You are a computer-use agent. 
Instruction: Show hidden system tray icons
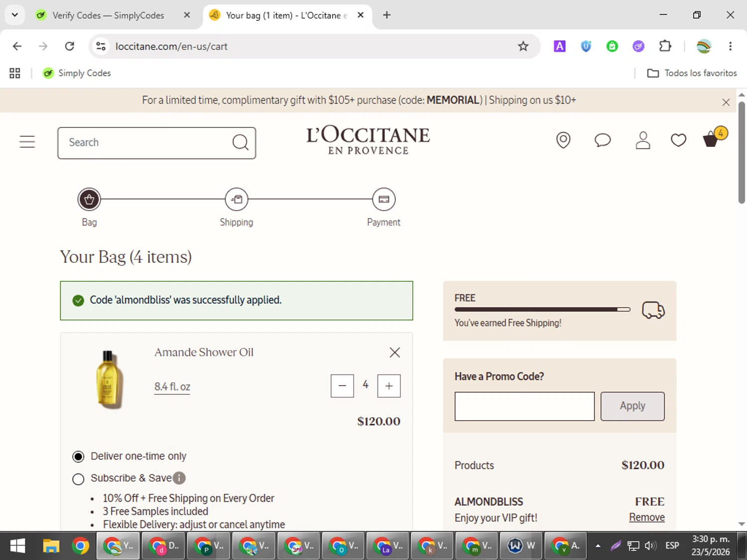598,546
